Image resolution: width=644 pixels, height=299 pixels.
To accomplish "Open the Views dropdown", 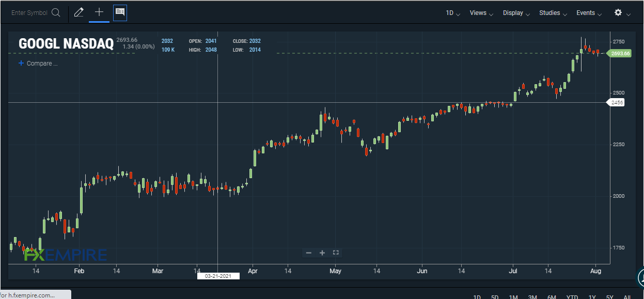I will (x=481, y=13).
